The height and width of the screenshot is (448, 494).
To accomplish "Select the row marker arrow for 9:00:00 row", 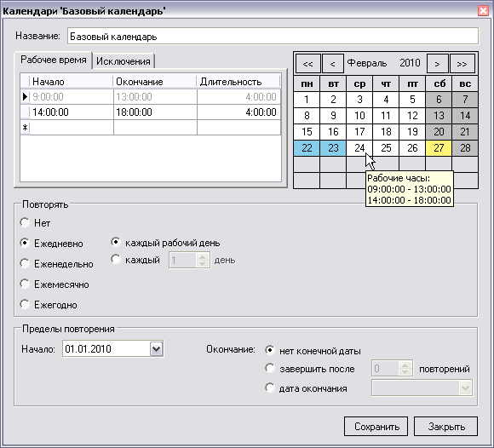I will (x=25, y=97).
